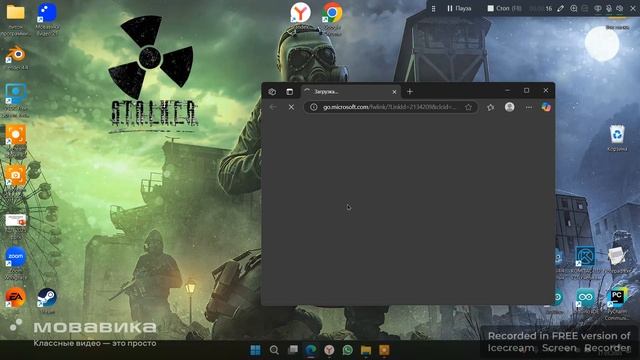Image resolution: width=640 pixels, height=360 pixels.
Task: Close the recorder toolbar
Action: [633, 8]
